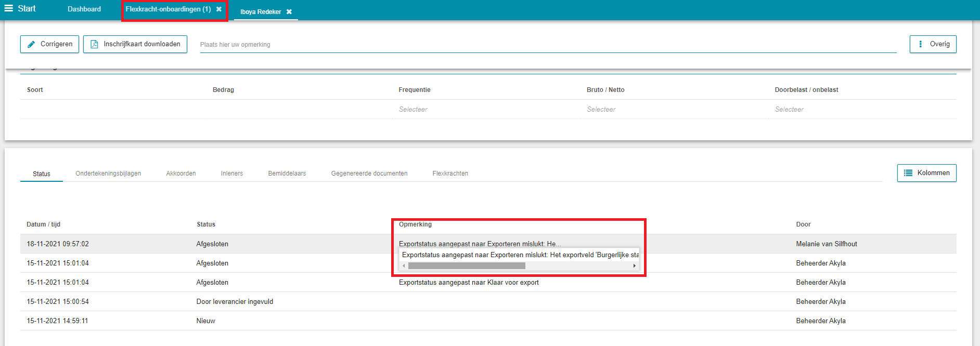Click the Inschrijfkaart downloaden button
This screenshot has height=346, width=980.
(135, 44)
